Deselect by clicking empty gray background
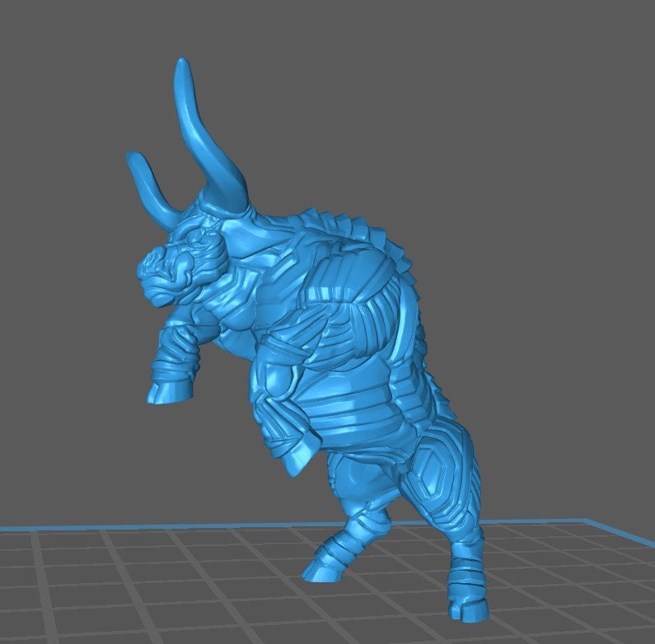Image resolution: width=655 pixels, height=644 pixels. tap(494, 124)
